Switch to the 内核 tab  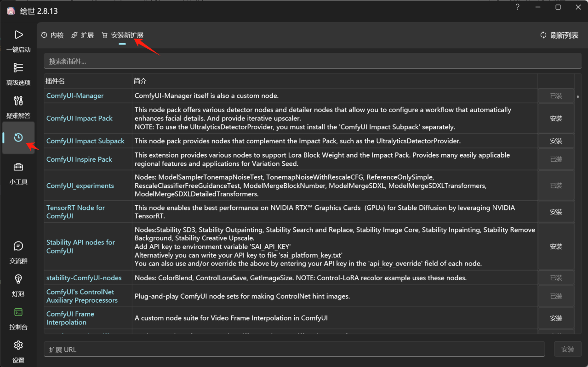52,35
